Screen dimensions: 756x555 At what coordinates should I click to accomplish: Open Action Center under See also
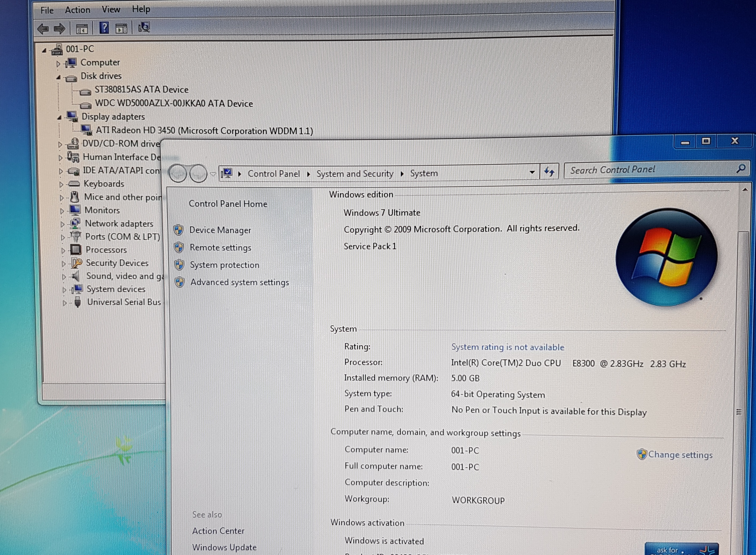[218, 531]
